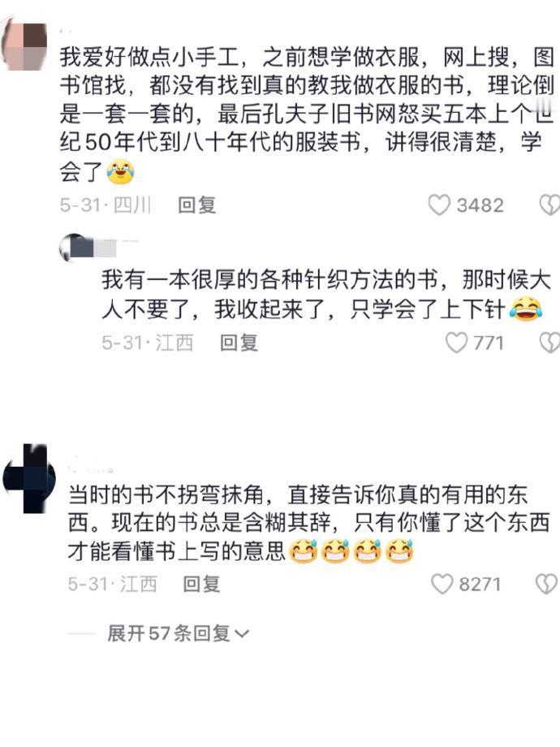Tap the like count 771
The height and width of the screenshot is (747, 560).
[x=488, y=343]
